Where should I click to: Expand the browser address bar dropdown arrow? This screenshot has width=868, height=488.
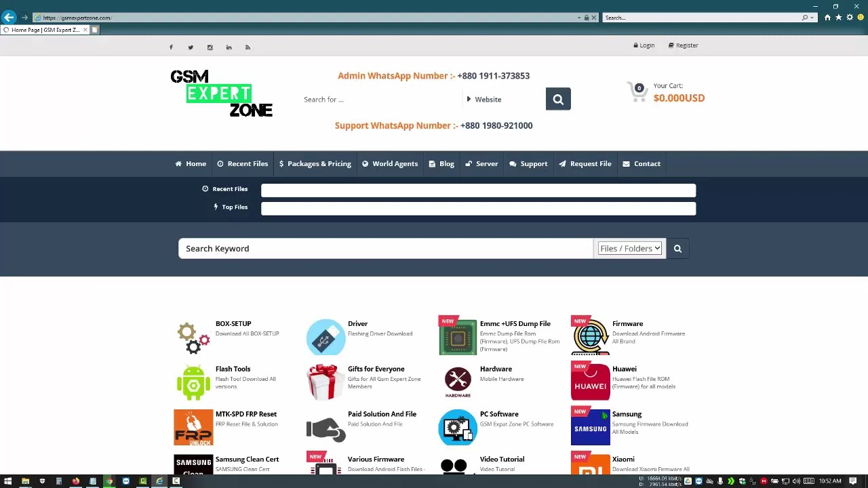click(x=579, y=18)
